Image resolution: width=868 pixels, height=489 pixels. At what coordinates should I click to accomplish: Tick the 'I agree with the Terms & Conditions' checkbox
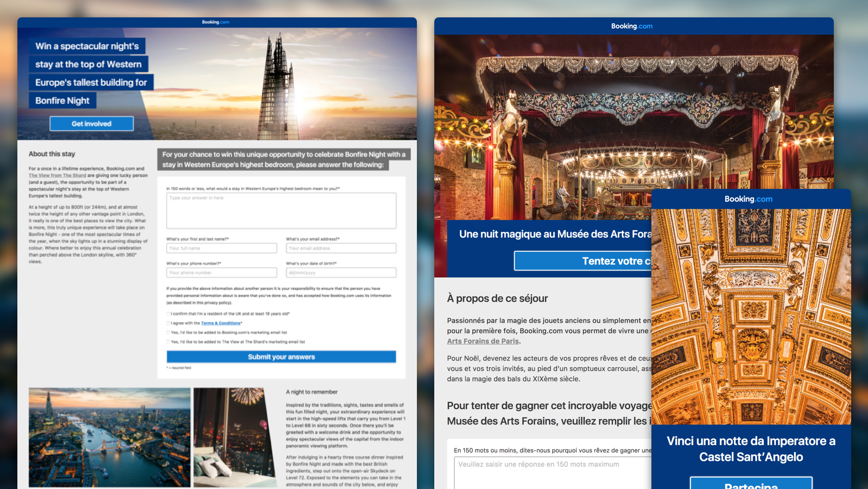click(x=168, y=323)
